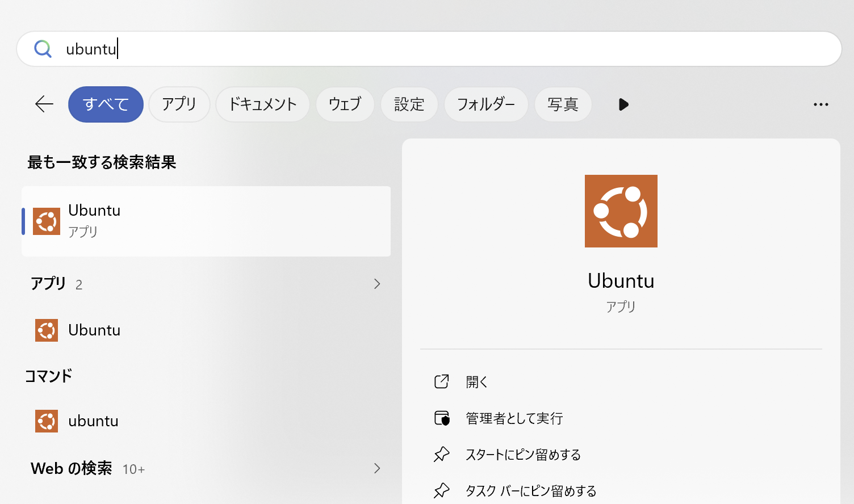This screenshot has height=504, width=854.
Task: Go back with the left arrow
Action: click(44, 104)
